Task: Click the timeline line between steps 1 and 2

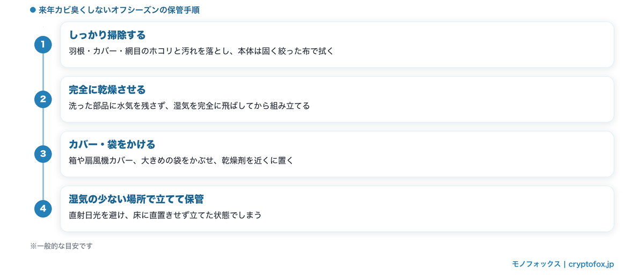Action: pyautogui.click(x=43, y=71)
